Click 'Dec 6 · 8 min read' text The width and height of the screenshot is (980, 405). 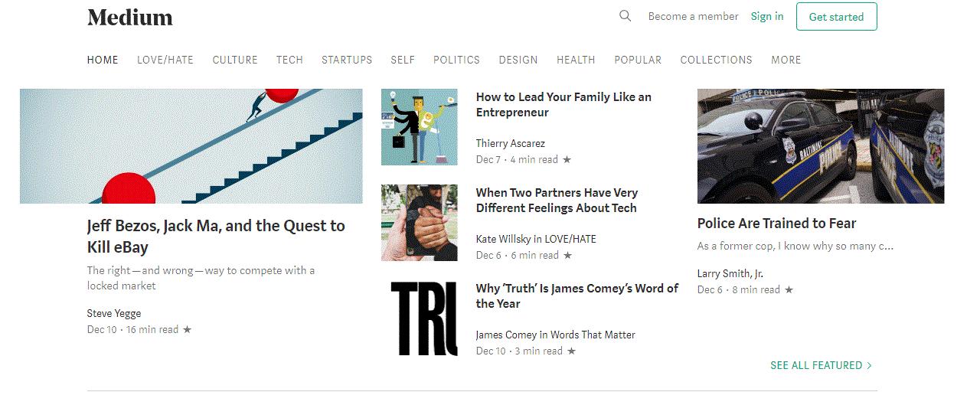click(739, 290)
